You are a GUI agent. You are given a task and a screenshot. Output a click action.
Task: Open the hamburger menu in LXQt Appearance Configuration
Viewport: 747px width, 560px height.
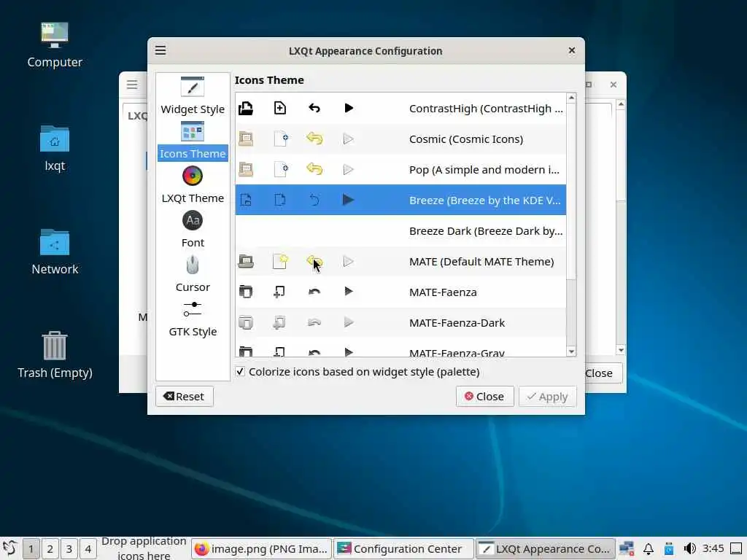(x=160, y=50)
